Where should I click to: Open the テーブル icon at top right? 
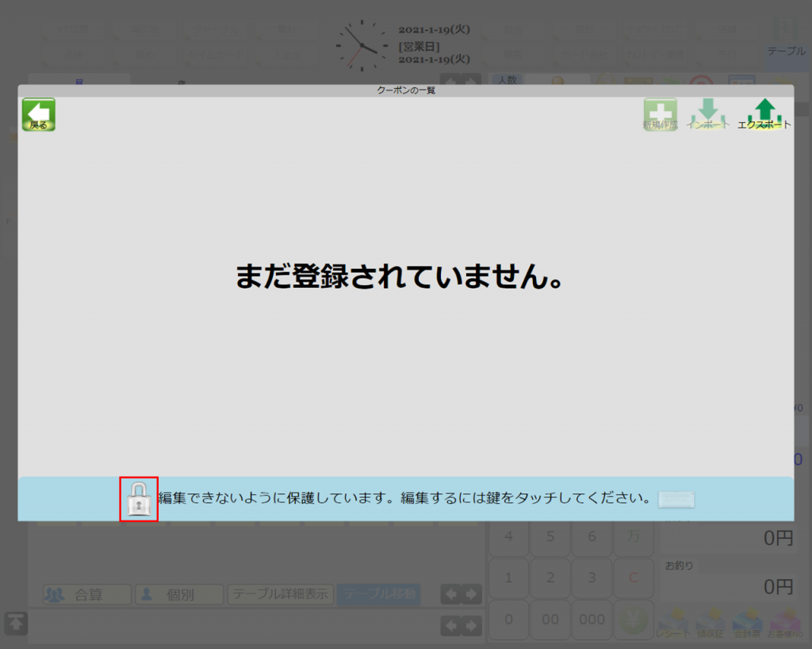(x=786, y=40)
